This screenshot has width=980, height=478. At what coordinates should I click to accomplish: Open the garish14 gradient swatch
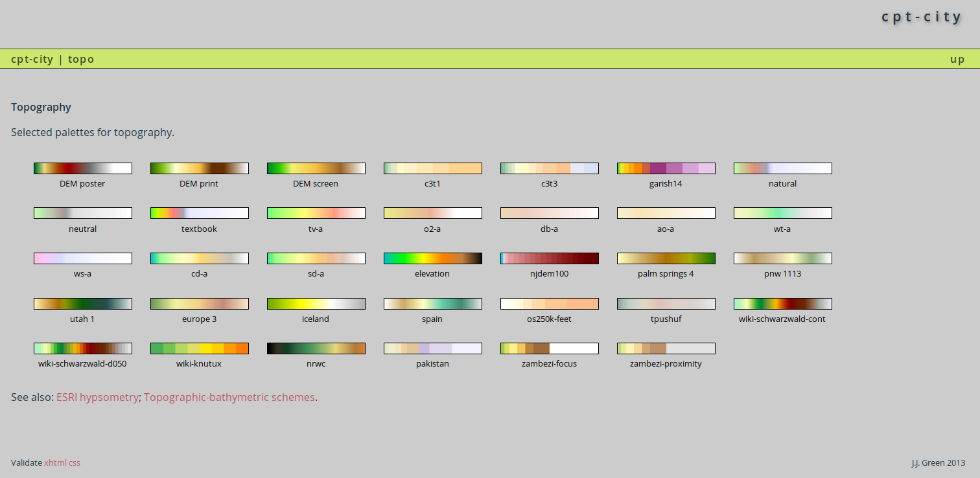click(666, 168)
